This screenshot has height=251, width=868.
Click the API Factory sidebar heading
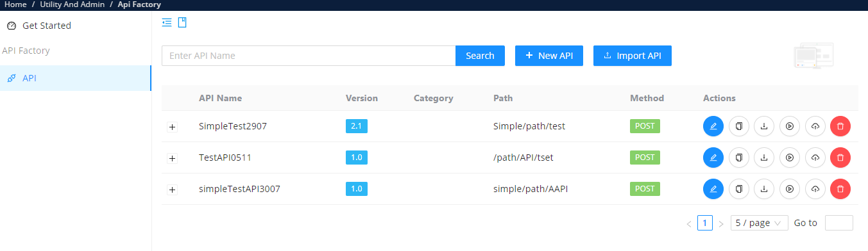pyautogui.click(x=26, y=51)
